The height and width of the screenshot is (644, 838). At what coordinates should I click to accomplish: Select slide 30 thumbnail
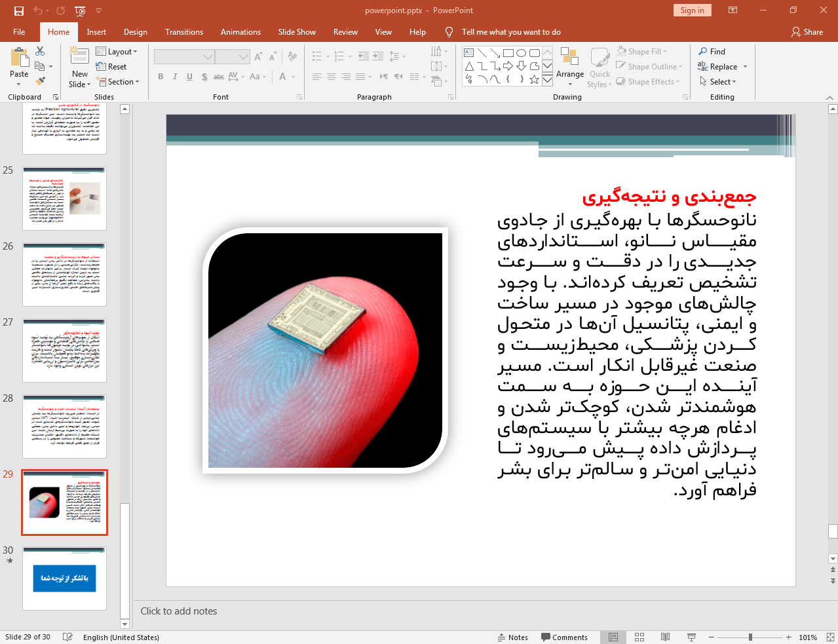(x=64, y=578)
